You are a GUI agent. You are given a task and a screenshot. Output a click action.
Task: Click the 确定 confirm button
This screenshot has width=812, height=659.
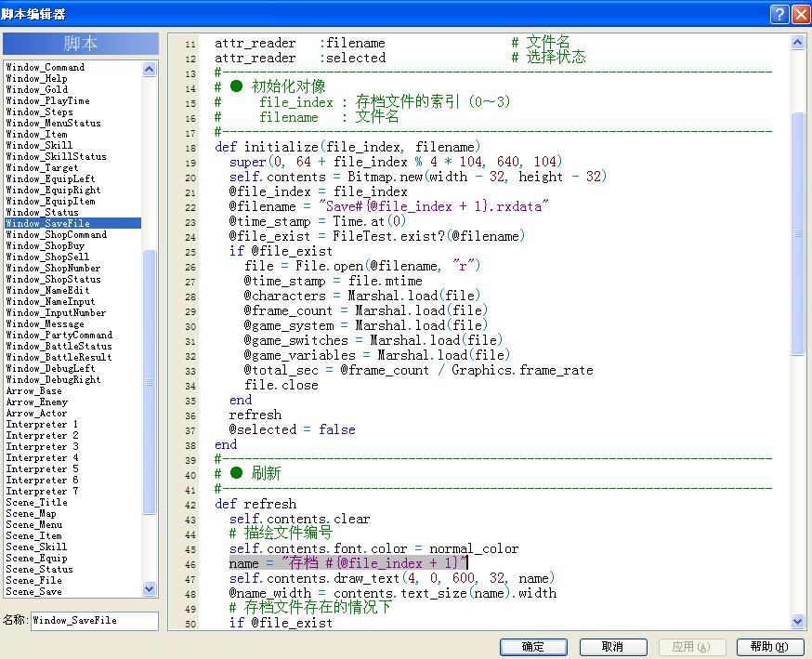click(533, 647)
